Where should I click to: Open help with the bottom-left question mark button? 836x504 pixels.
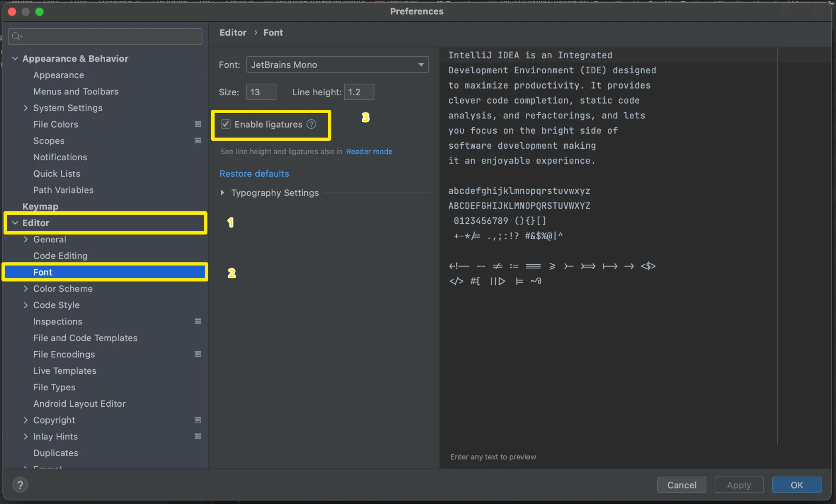20,485
